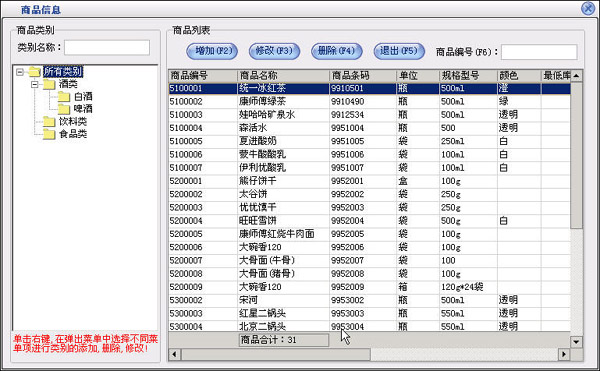Click the 酒类 folder icon

49,84
